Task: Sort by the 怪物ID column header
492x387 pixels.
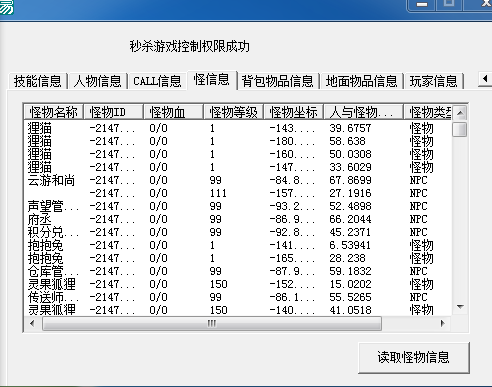Action: click(113, 112)
